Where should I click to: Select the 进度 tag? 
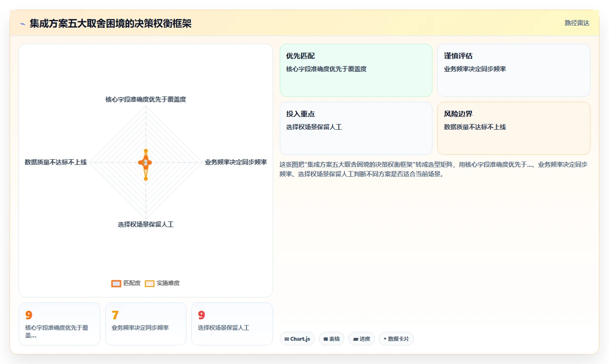point(362,339)
